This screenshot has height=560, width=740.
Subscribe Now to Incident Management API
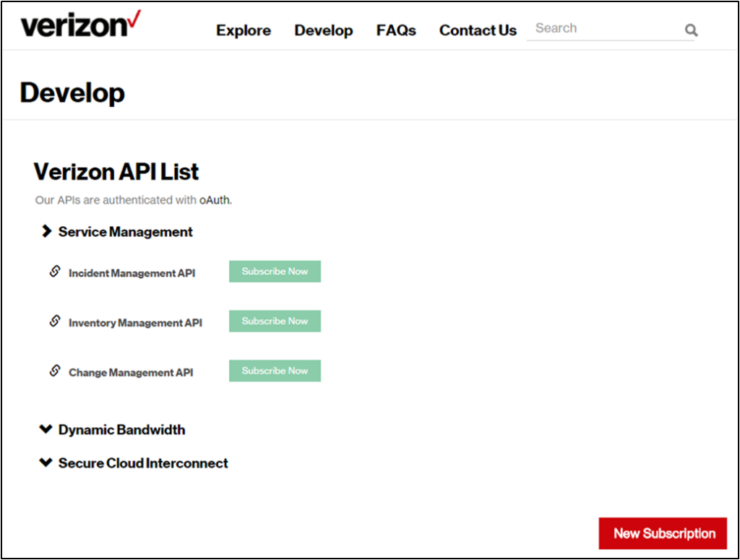[275, 271]
